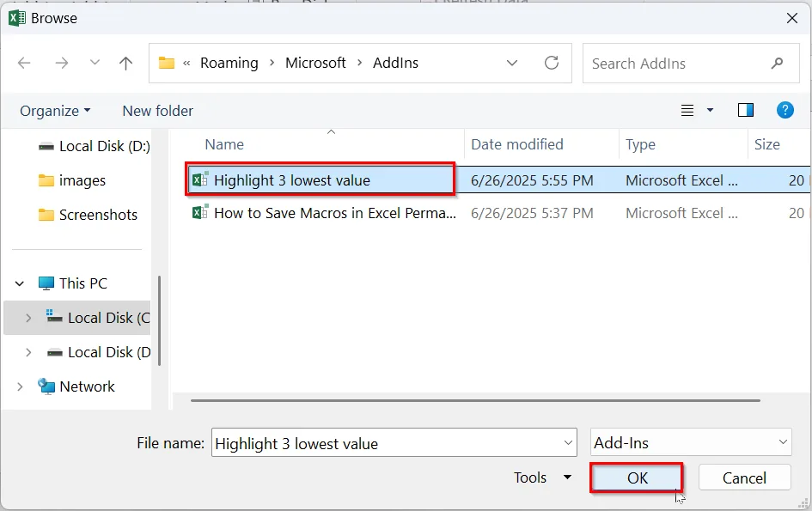Open the Add-Ins file type dropdown
The width and height of the screenshot is (812, 511).
(691, 442)
